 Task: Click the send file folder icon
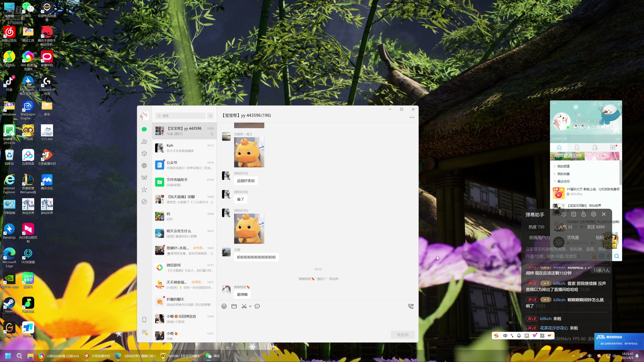pyautogui.click(x=234, y=306)
